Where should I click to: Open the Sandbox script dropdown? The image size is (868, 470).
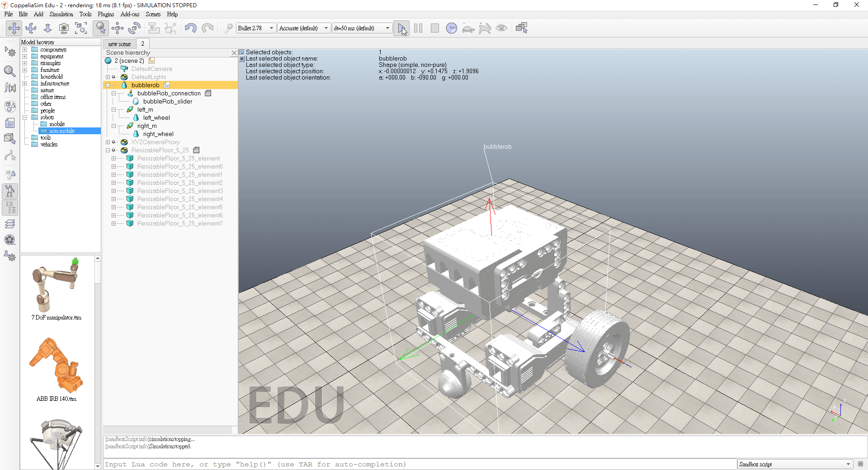(x=794, y=464)
